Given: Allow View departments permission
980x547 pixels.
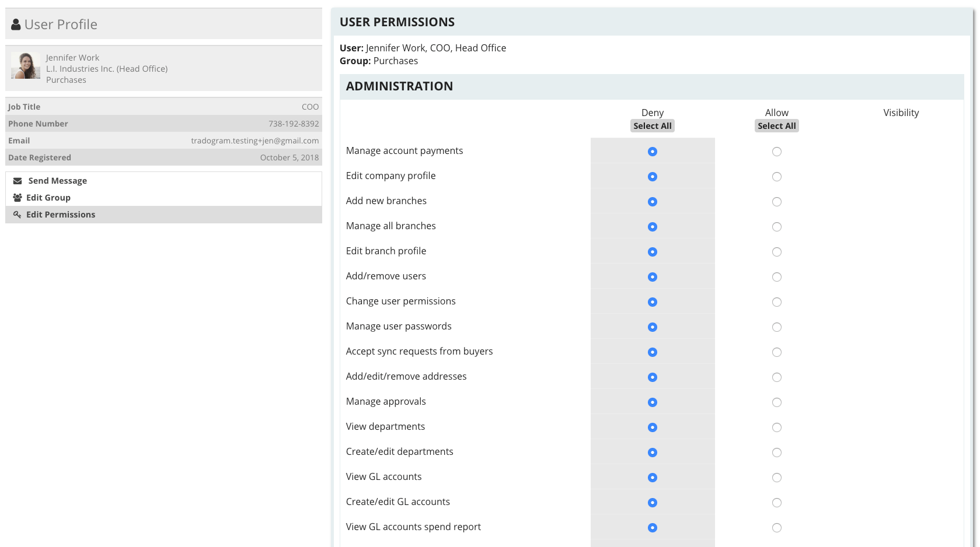Looking at the screenshot, I should coord(777,427).
